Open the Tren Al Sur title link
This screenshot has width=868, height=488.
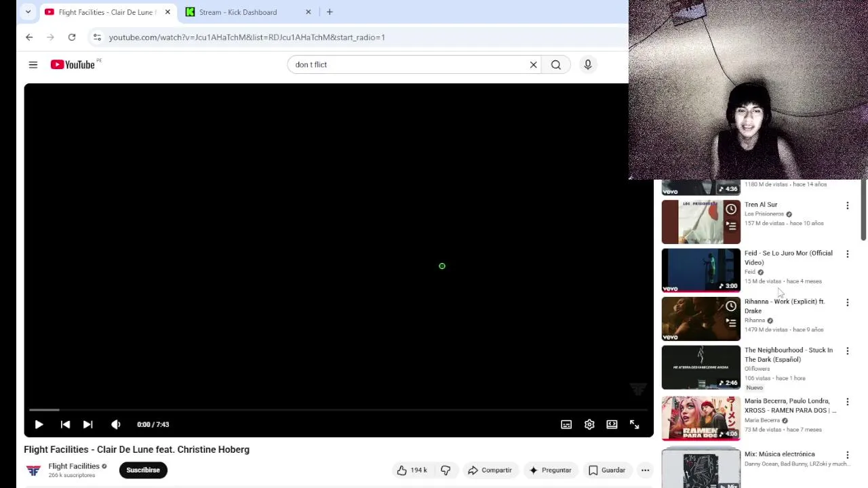pyautogui.click(x=761, y=204)
